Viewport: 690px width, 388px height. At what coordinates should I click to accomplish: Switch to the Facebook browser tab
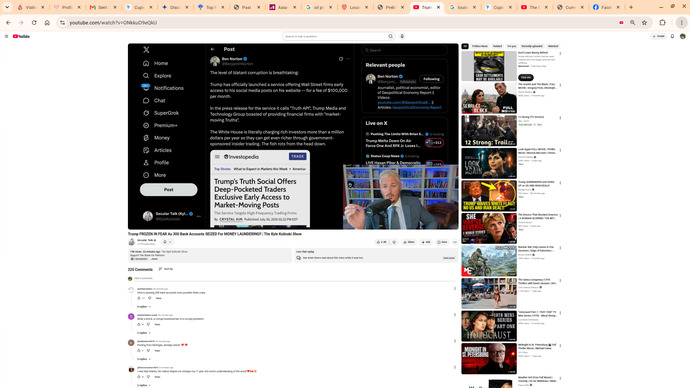pos(606,7)
